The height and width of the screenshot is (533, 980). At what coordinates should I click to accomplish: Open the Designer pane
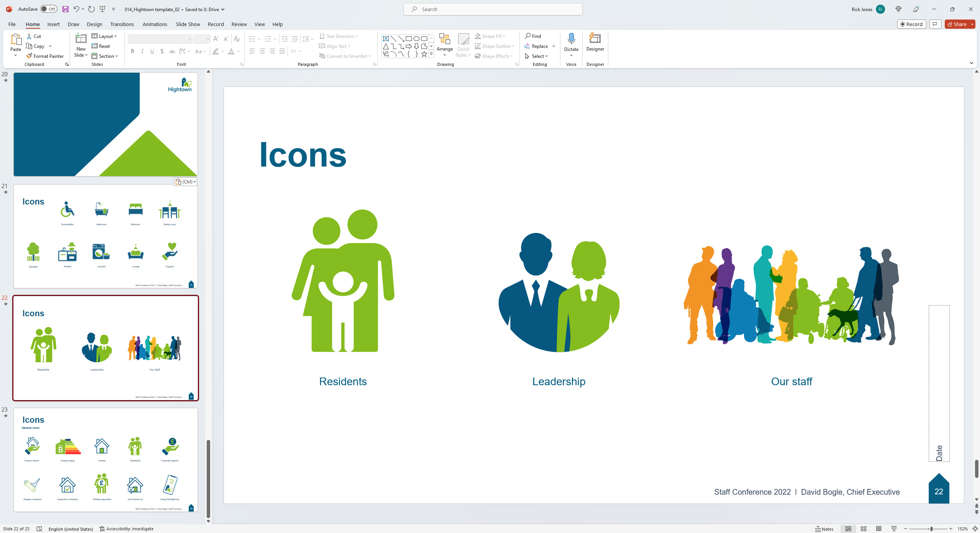[x=595, y=42]
